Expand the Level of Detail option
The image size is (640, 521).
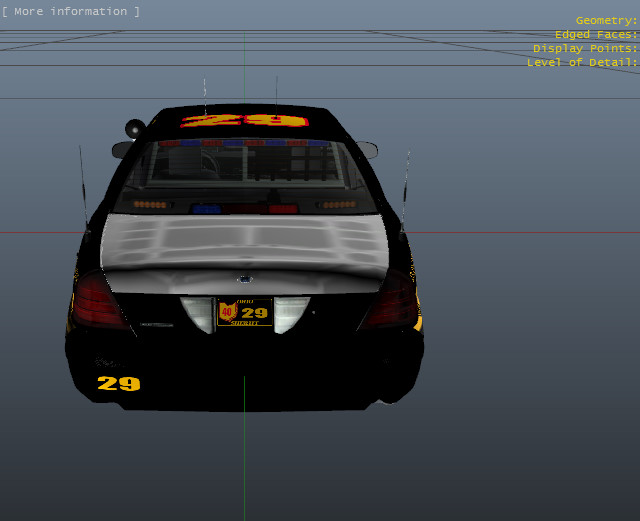pyautogui.click(x=582, y=62)
